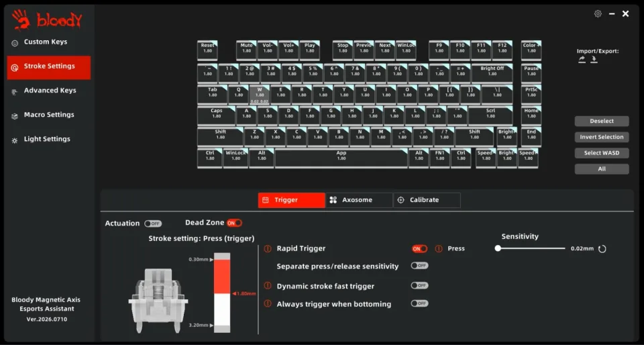Click Invert Selection
Viewport: 644px width, 345px height.
pyautogui.click(x=602, y=137)
